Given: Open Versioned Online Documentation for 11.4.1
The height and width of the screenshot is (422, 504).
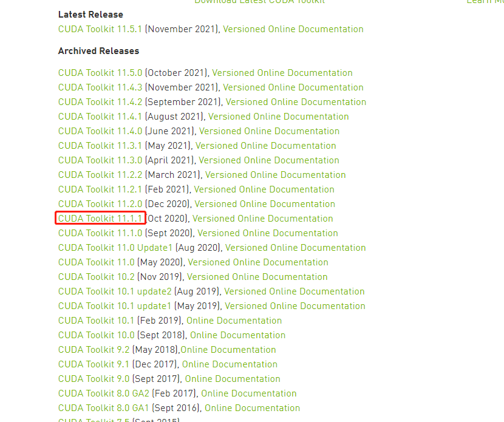Looking at the screenshot, I should tap(279, 117).
